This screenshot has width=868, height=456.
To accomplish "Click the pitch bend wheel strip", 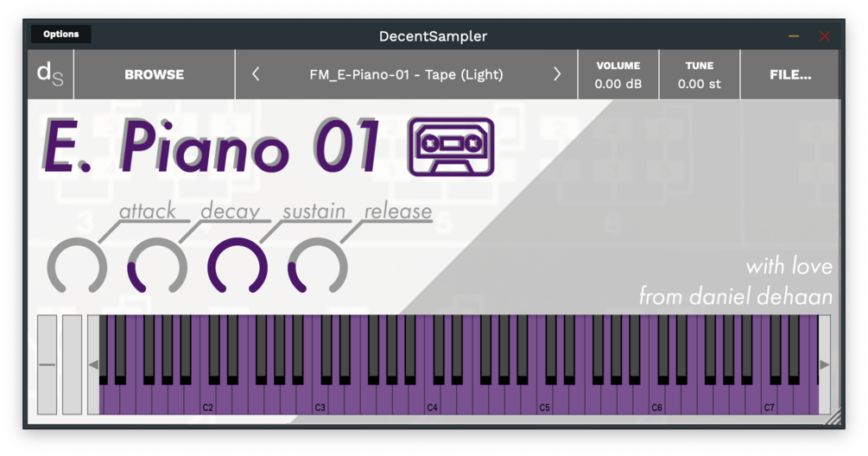I will 47,364.
